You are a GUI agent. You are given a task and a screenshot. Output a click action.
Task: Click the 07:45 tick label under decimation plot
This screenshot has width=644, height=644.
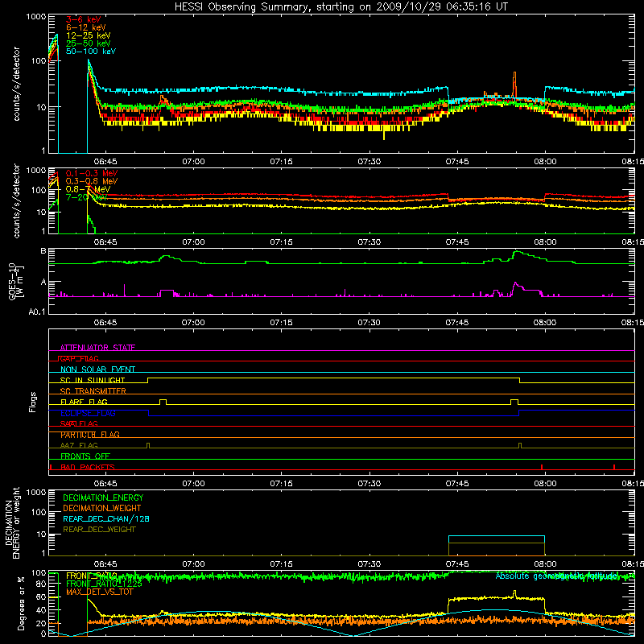click(457, 564)
